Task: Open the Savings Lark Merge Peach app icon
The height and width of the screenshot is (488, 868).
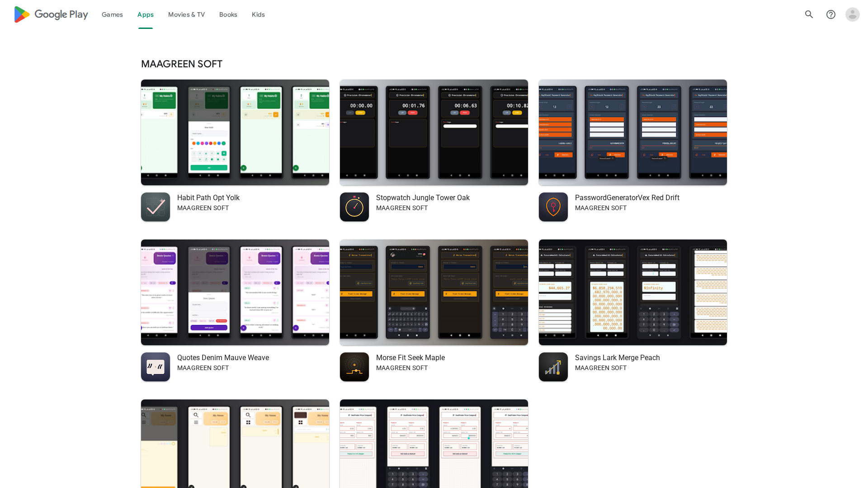Action: [553, 367]
